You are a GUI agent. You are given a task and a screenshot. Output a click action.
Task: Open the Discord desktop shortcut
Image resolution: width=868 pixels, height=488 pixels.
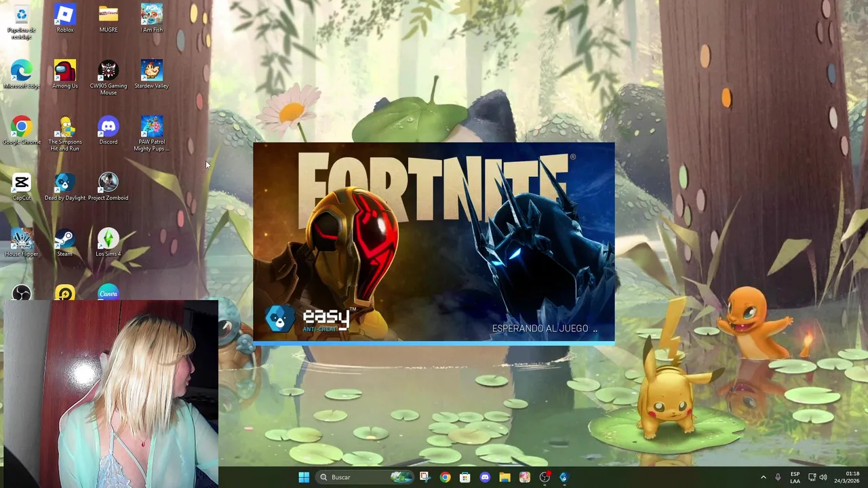click(x=108, y=131)
